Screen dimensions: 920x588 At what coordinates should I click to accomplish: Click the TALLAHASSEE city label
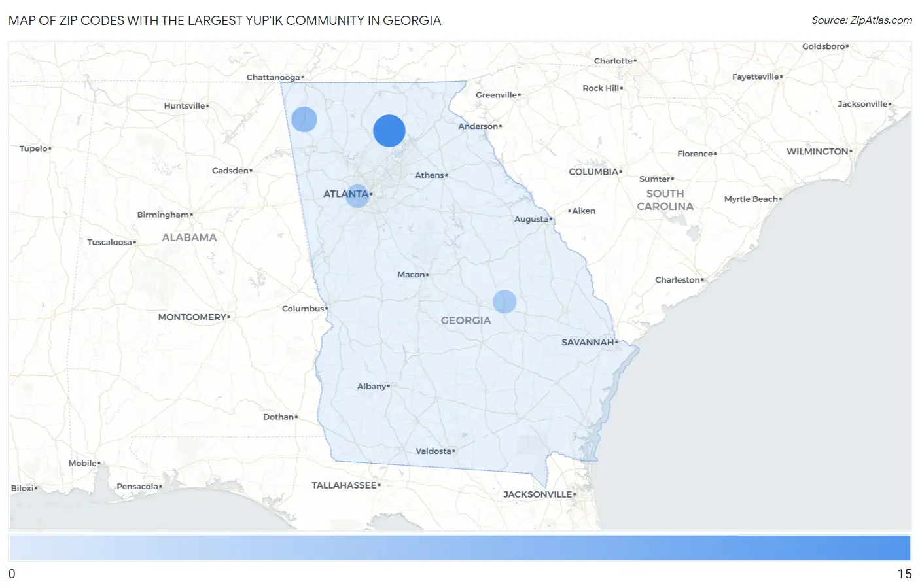(x=344, y=485)
